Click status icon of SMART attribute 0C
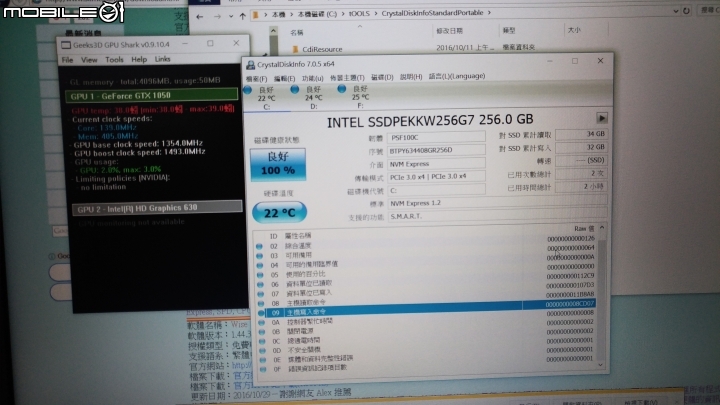Screen dimensions: 720x405 click(262, 341)
